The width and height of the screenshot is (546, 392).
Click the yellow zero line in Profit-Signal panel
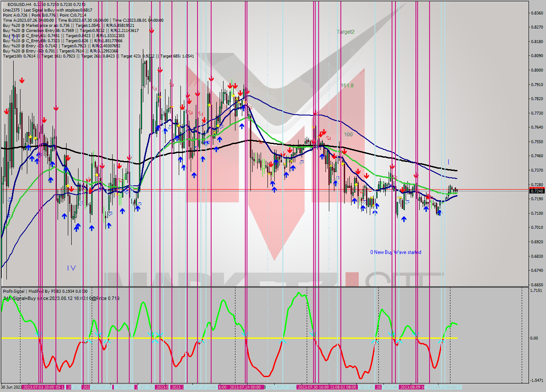coord(229,338)
